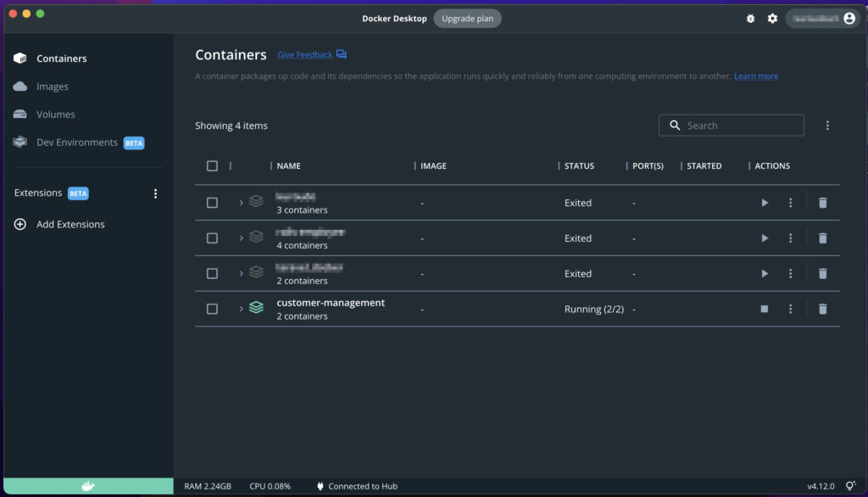
Task: Click the Connected to Hub plug icon
Action: (320, 486)
